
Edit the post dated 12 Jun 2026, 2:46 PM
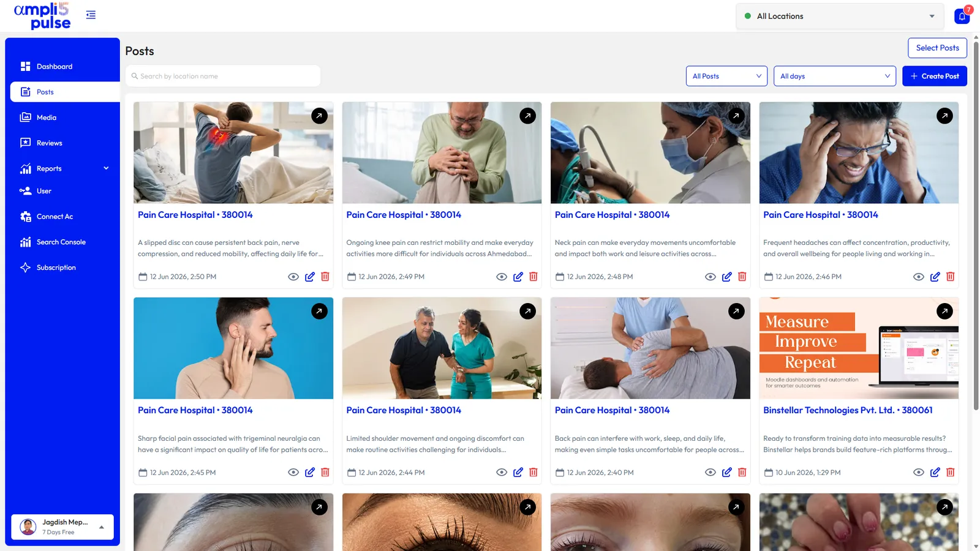point(935,277)
